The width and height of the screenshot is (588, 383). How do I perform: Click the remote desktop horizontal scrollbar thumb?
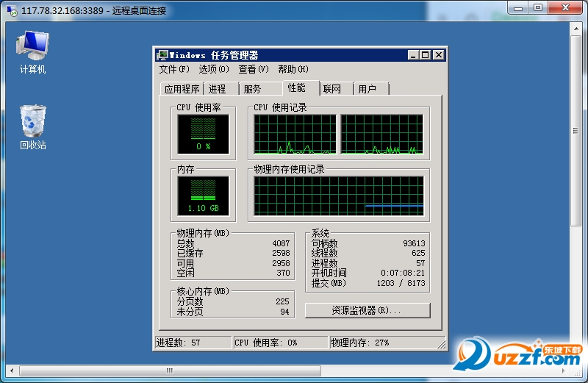[x=171, y=371]
